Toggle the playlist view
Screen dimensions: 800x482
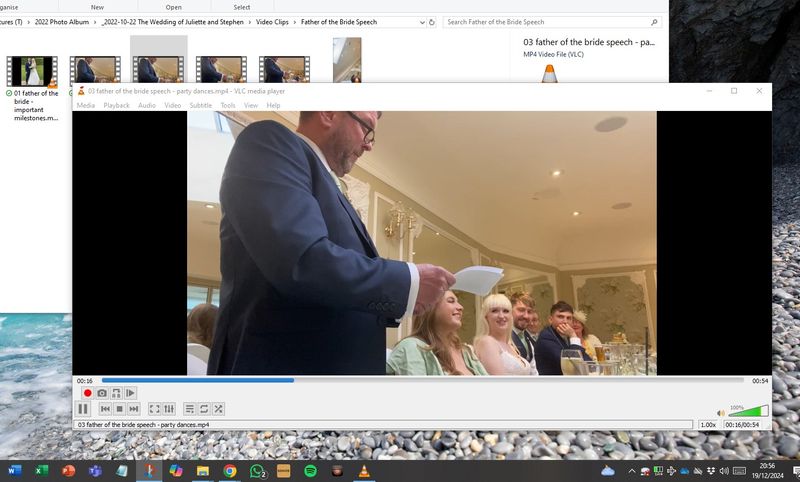tap(190, 409)
